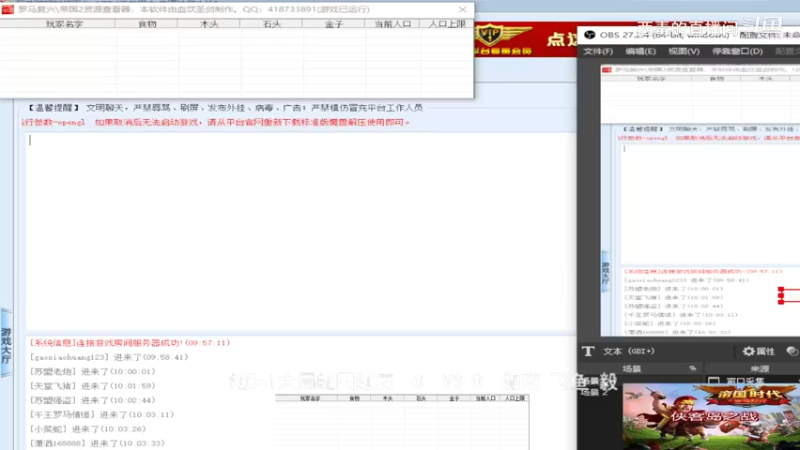Open the 编辑(E) menu in OBS
The width and height of the screenshot is (800, 450).
tap(640, 51)
